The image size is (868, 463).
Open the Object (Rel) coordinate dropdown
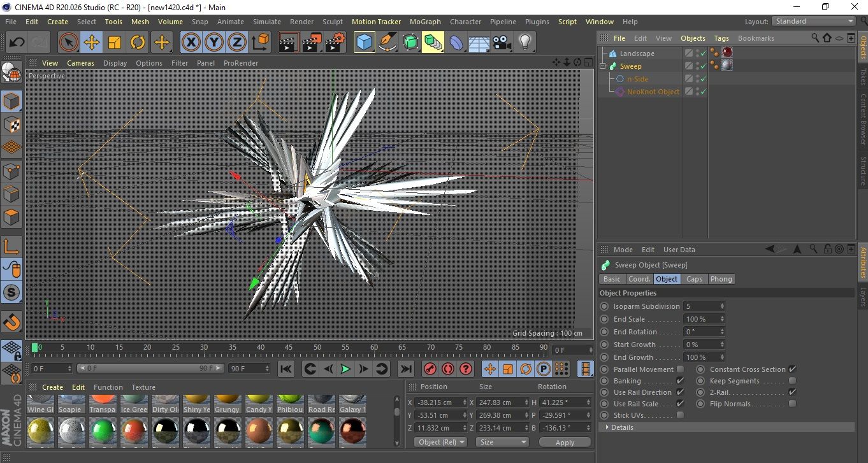click(x=440, y=442)
